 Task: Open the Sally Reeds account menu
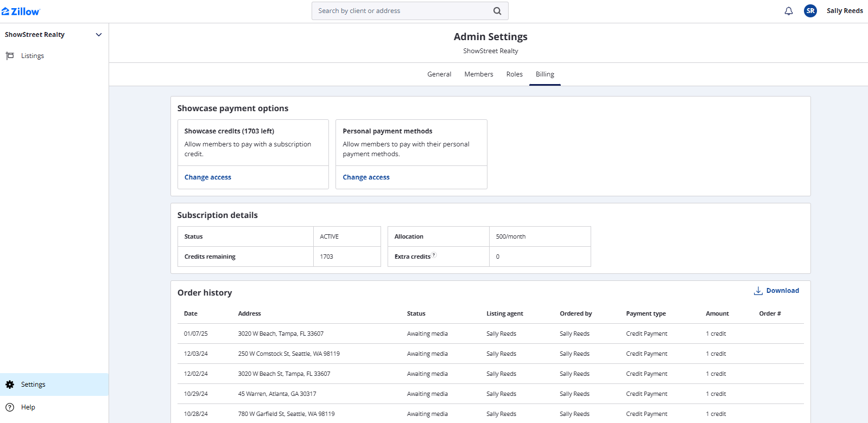point(844,11)
